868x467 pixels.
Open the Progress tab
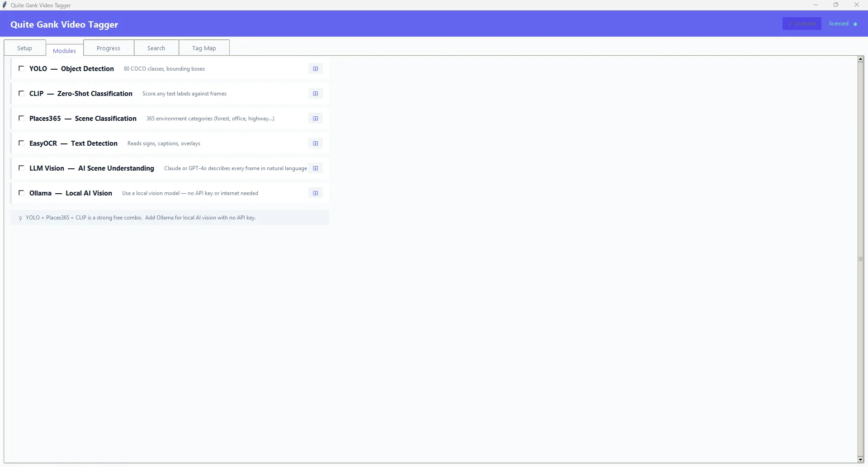coord(108,48)
